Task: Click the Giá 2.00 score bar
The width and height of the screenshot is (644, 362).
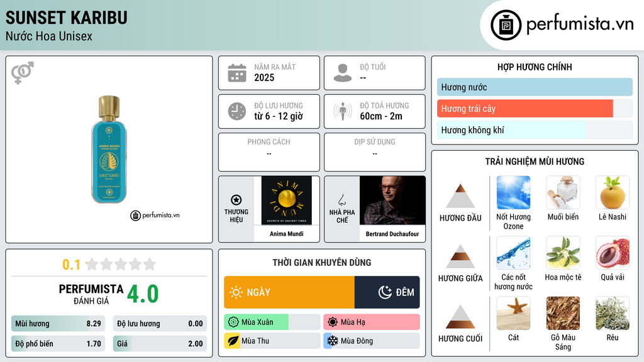Action: pos(160,344)
